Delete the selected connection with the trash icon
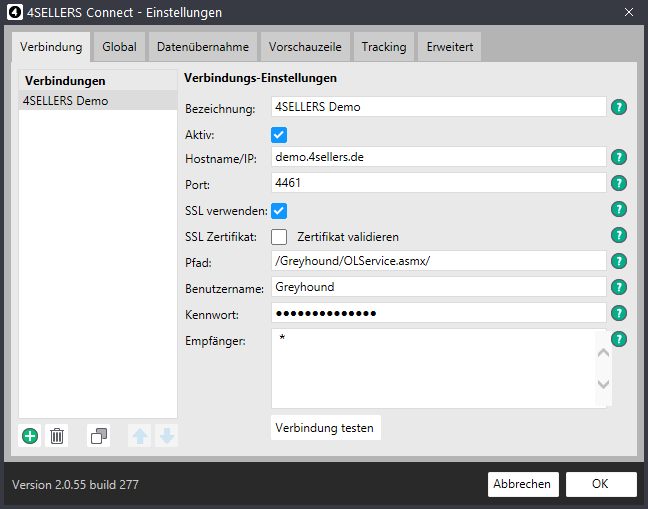Screen dimensions: 648x509 click(57, 436)
